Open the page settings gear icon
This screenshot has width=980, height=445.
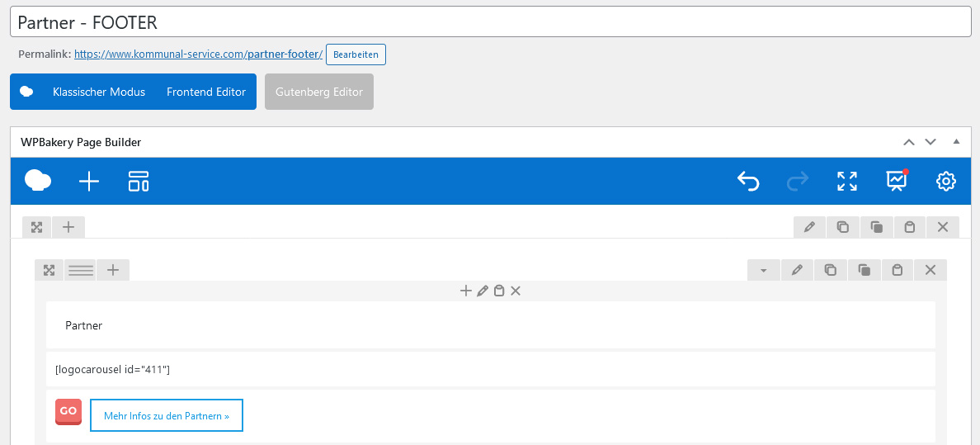pos(945,182)
